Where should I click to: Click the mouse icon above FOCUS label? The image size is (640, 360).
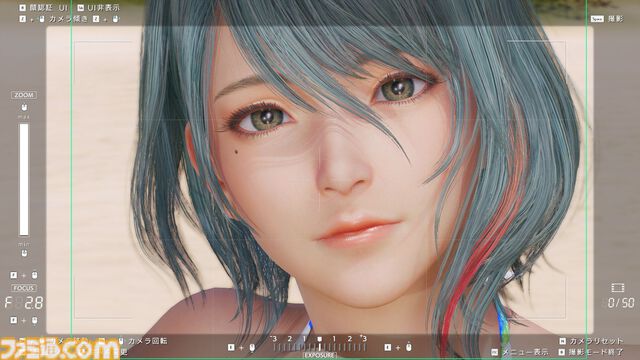pyautogui.click(x=35, y=275)
